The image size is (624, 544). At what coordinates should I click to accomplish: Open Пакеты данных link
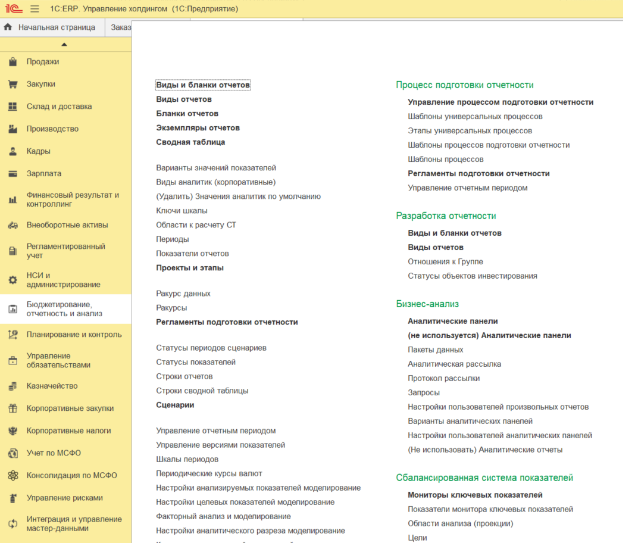(x=435, y=350)
